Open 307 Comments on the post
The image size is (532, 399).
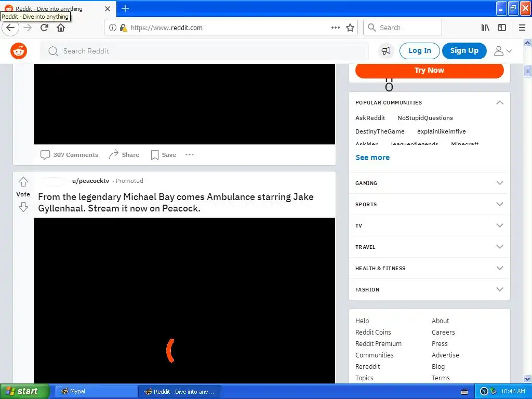(x=69, y=155)
